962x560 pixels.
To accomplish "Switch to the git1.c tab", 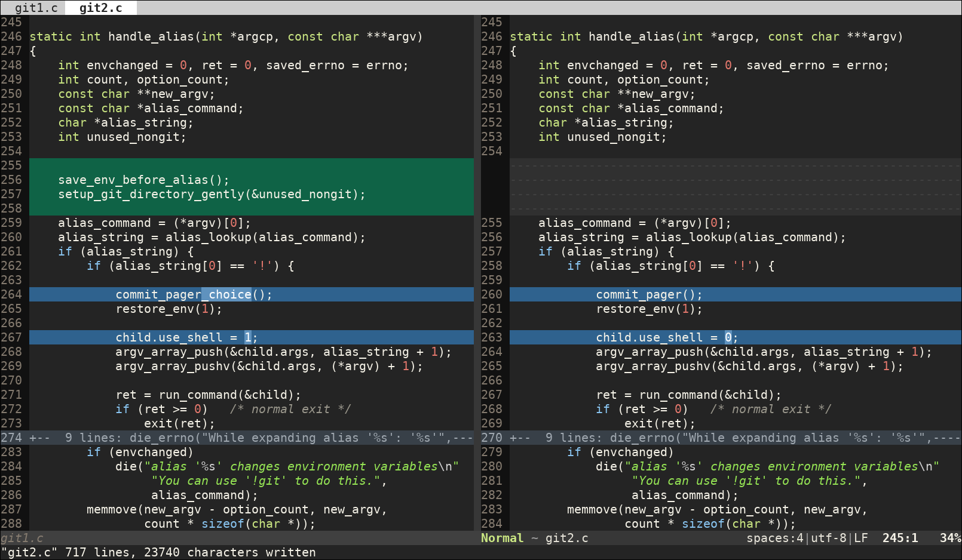I will pos(36,8).
